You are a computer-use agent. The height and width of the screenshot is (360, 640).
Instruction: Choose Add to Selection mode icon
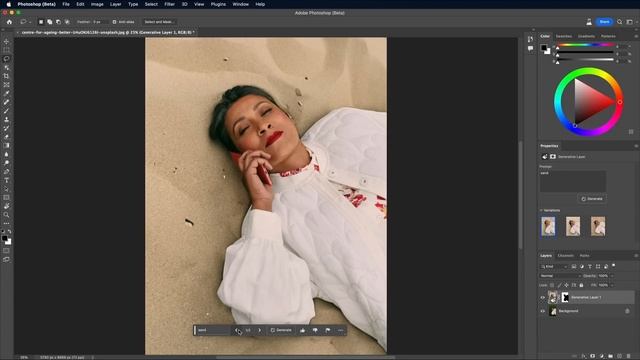pos(49,22)
